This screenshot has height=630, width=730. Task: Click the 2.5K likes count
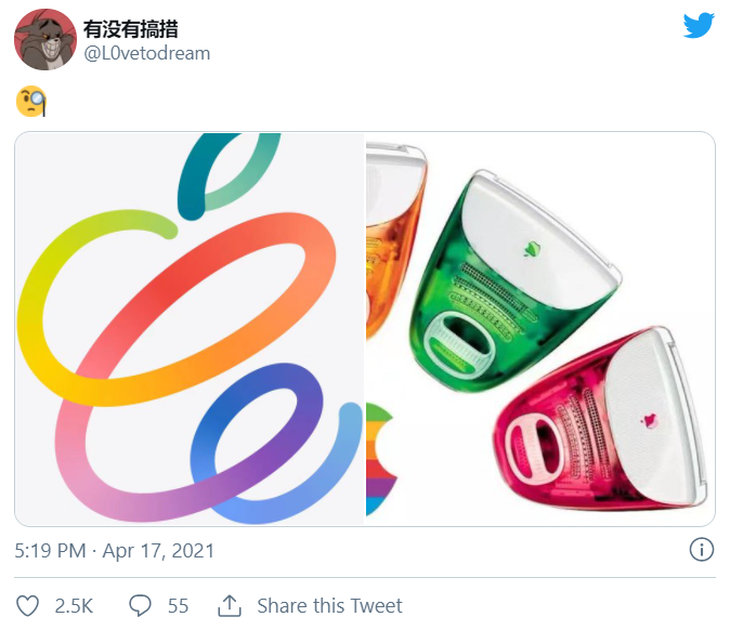(74, 606)
